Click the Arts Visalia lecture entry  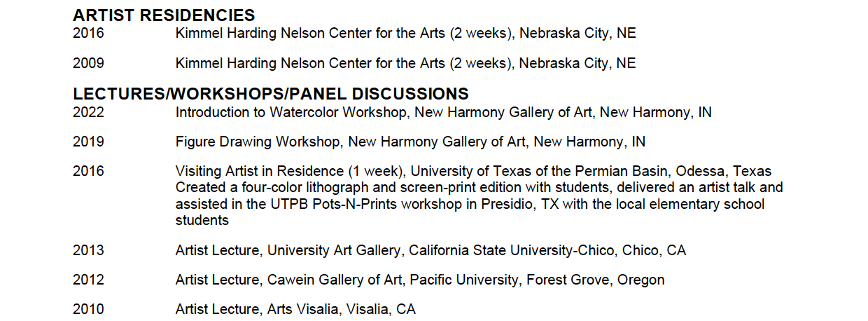click(295, 309)
